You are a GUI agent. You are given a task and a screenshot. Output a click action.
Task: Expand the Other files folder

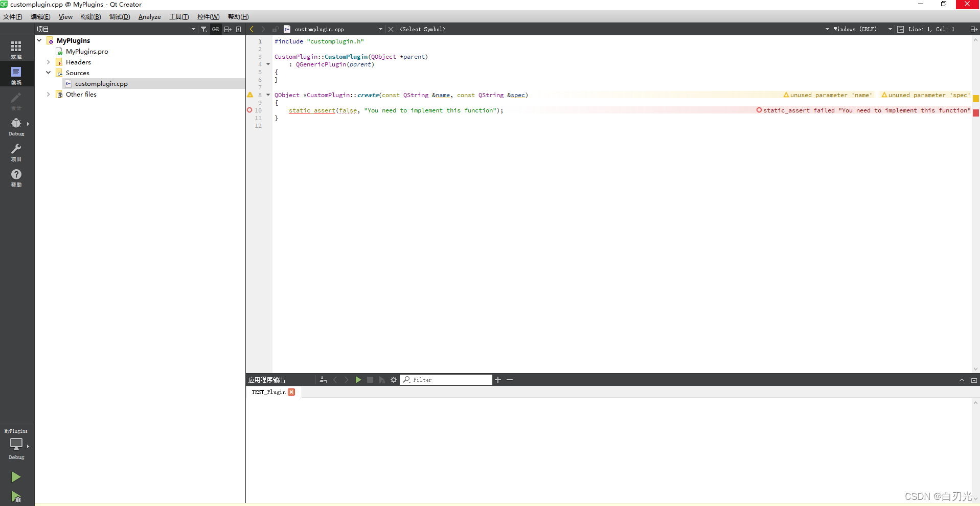click(x=49, y=94)
